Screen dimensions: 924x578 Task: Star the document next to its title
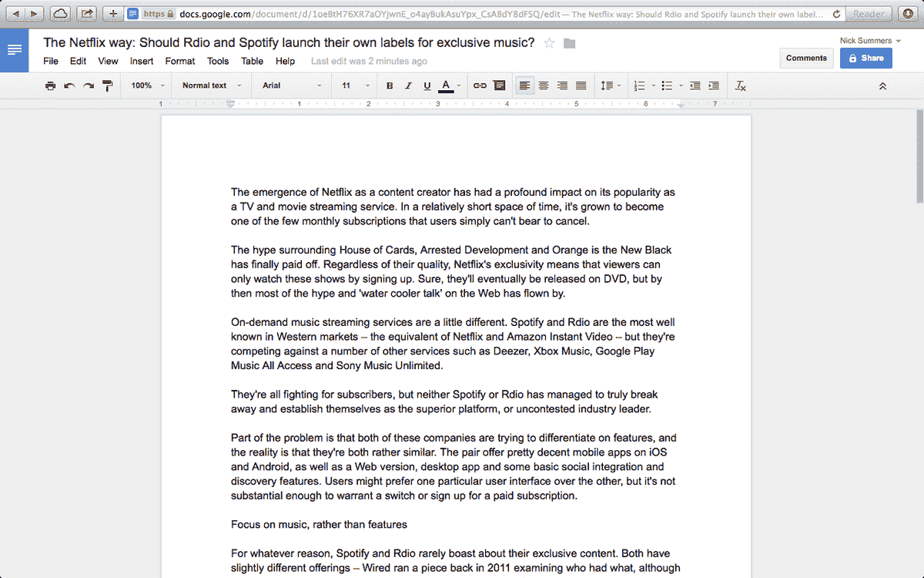click(x=550, y=43)
